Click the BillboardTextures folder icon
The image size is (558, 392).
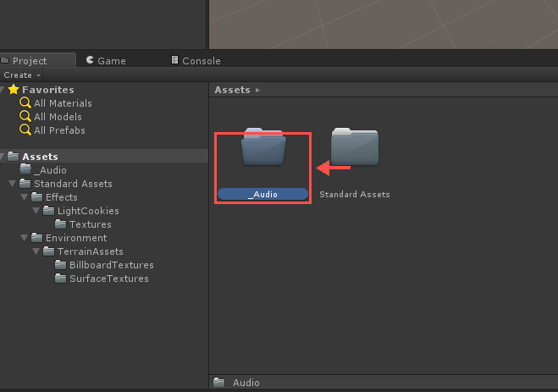(x=60, y=264)
